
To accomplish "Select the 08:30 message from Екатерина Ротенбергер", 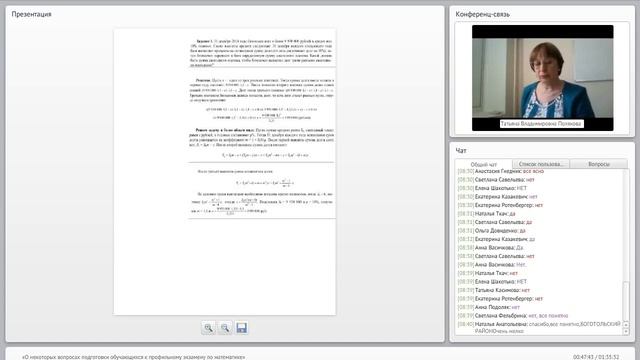I will [500, 205].
